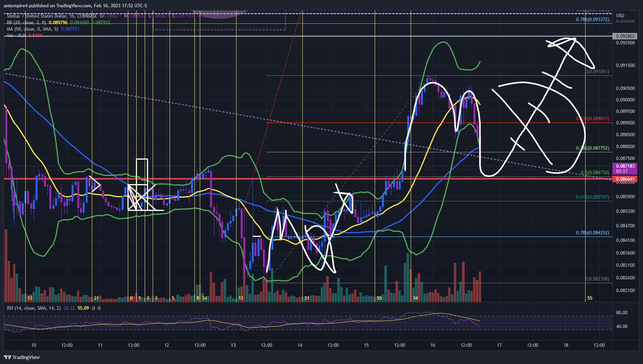Click the date 11 on the time axis

100,345
